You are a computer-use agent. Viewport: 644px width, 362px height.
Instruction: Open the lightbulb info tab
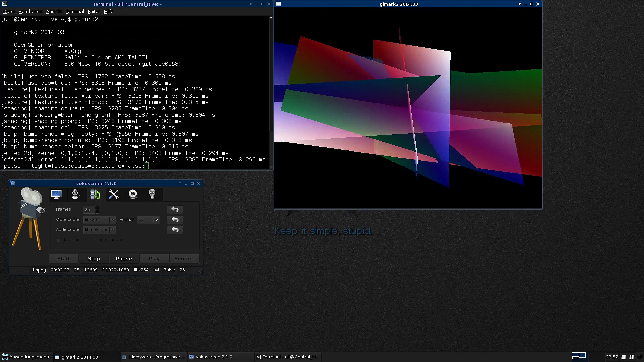coord(152,194)
